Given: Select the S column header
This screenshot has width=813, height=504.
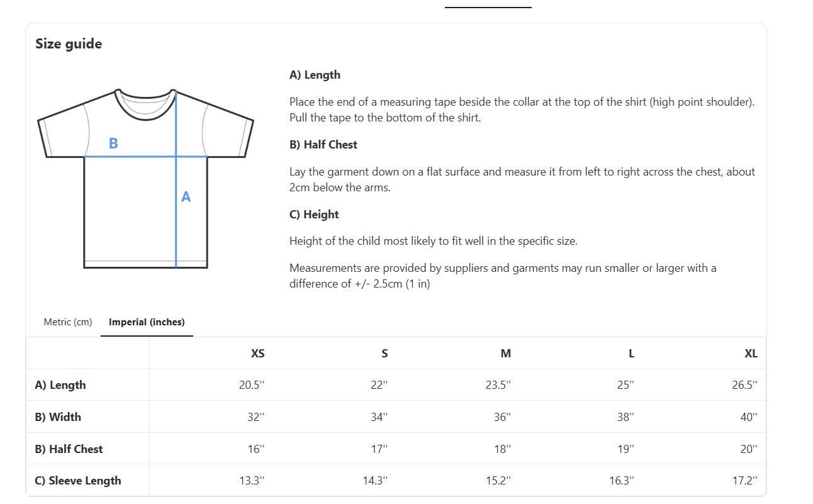Looking at the screenshot, I should pos(384,354).
